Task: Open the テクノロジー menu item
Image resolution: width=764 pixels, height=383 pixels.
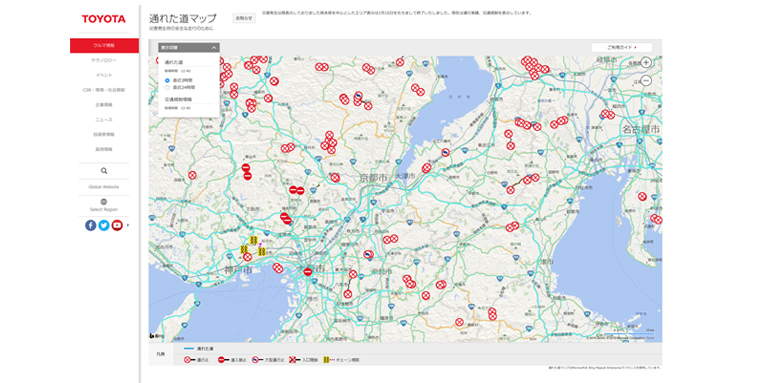Action: (x=104, y=60)
